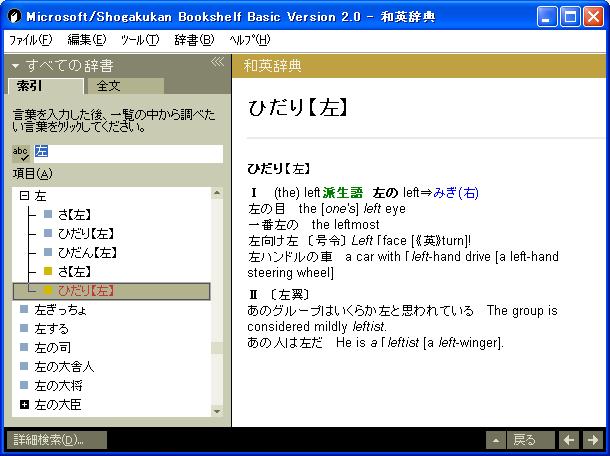610x456 pixels.
Task: Click the ひだり【左】 large entry title
Action: point(298,108)
